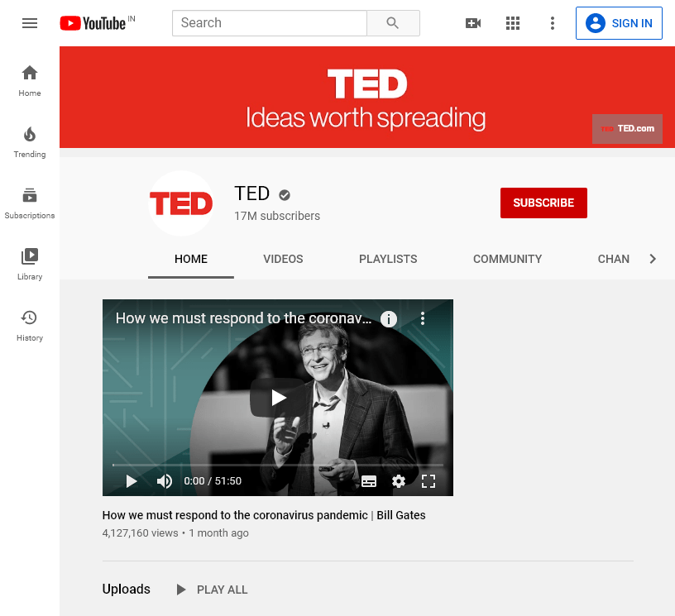Toggle subtitles in the player
The image size is (675, 616).
[369, 481]
